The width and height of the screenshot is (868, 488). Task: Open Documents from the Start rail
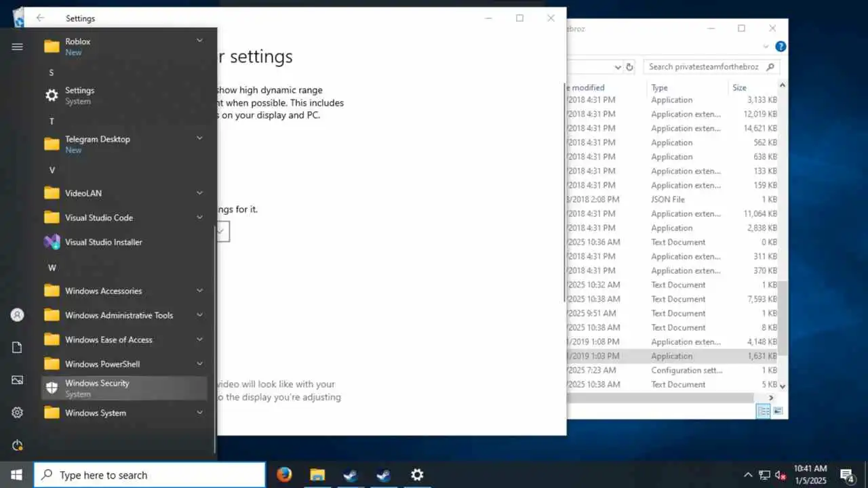point(18,348)
